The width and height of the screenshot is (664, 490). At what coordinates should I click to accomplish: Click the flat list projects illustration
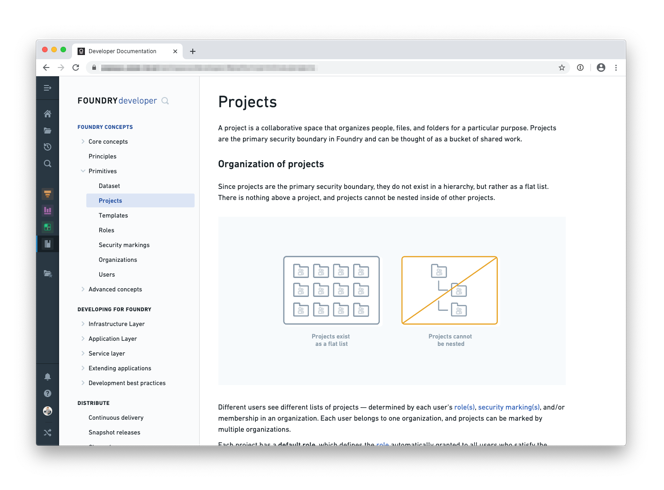[331, 291]
